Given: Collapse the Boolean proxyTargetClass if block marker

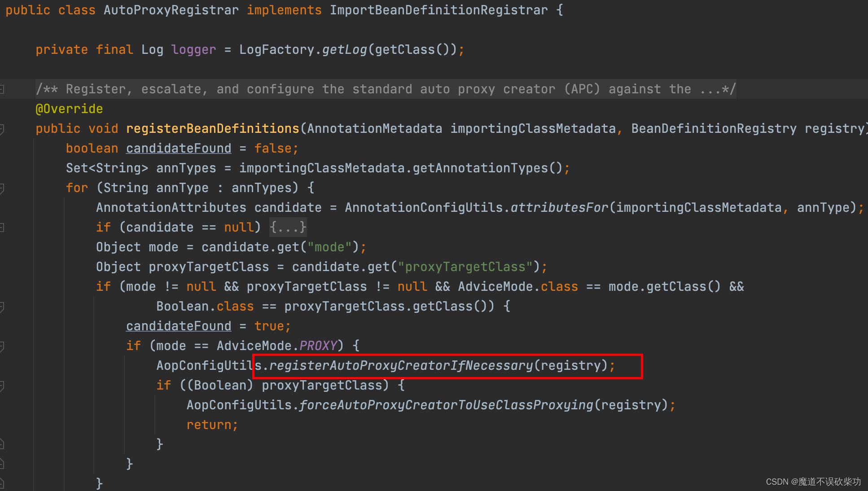Looking at the screenshot, I should pyautogui.click(x=2, y=386).
